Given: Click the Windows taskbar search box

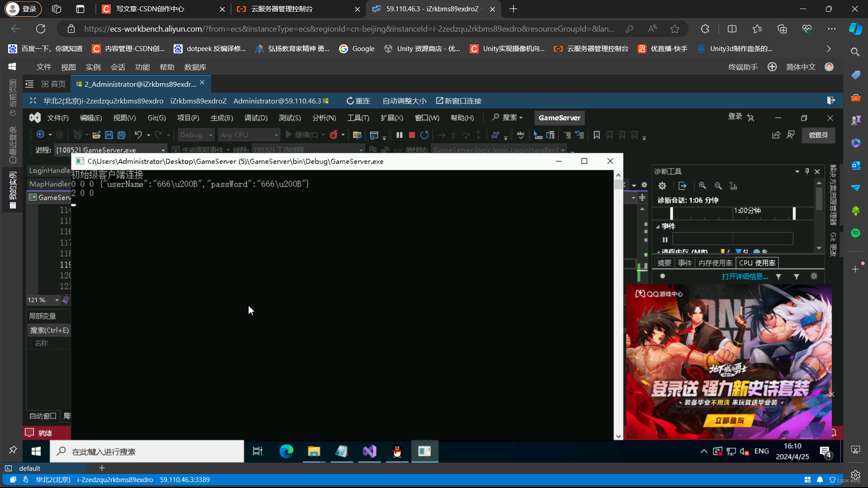Looking at the screenshot, I should 147,451.
